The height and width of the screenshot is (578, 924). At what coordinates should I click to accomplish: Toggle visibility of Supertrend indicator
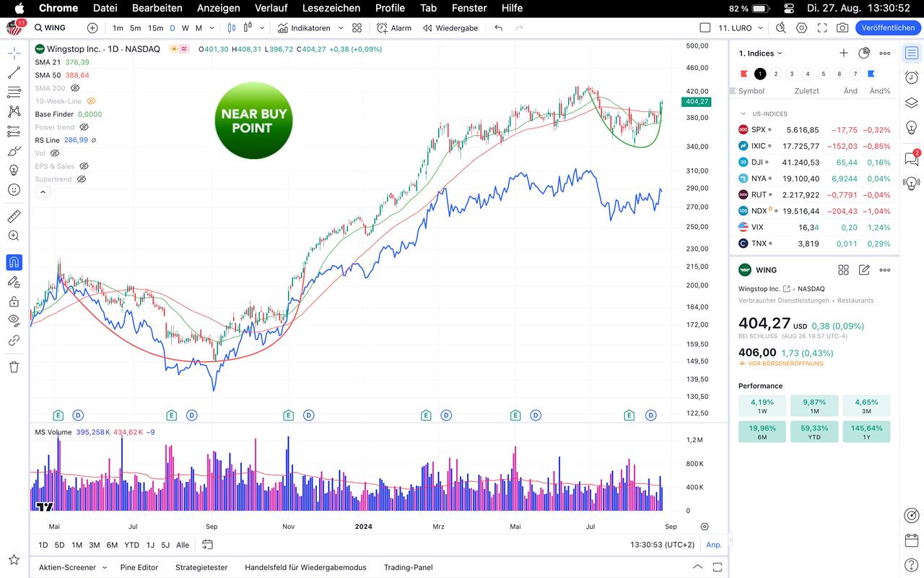[82, 179]
